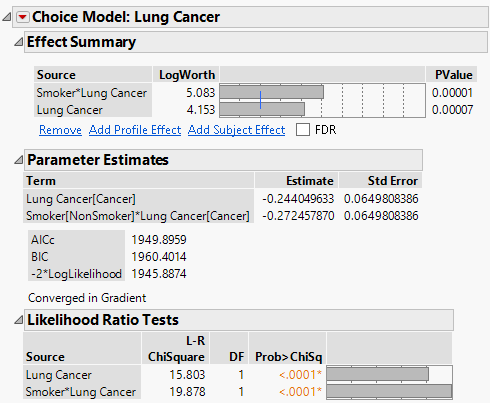This screenshot has height=403, width=490.
Task: Collapse the Parameter Estimates section
Action: (19, 160)
